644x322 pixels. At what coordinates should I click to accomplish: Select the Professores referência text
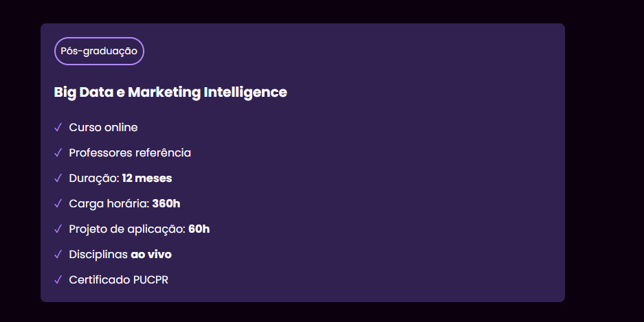(x=130, y=152)
